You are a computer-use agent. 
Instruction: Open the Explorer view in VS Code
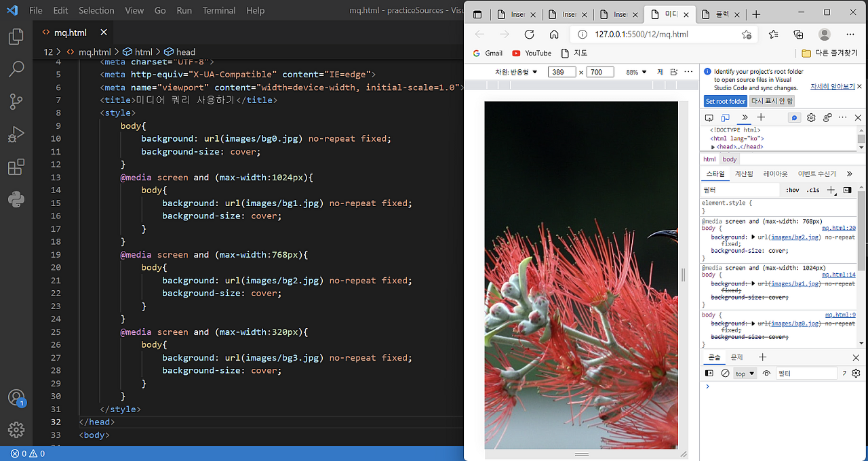tap(16, 37)
